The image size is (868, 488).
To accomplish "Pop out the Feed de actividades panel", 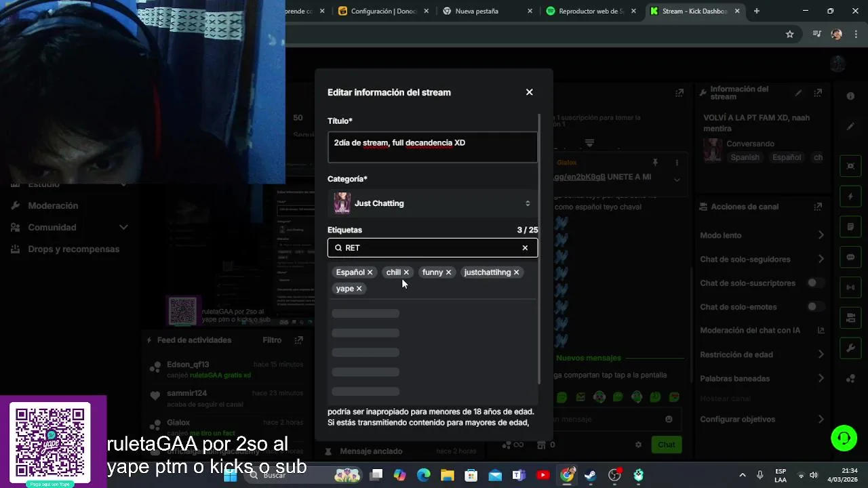I will [x=298, y=340].
